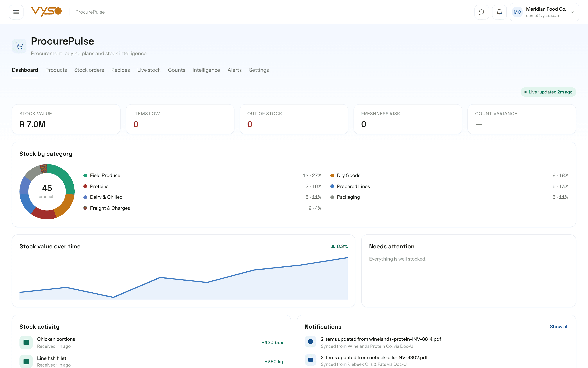Click the blue Prepared Lines legend dot
This screenshot has width=588, height=368.
tap(332, 186)
